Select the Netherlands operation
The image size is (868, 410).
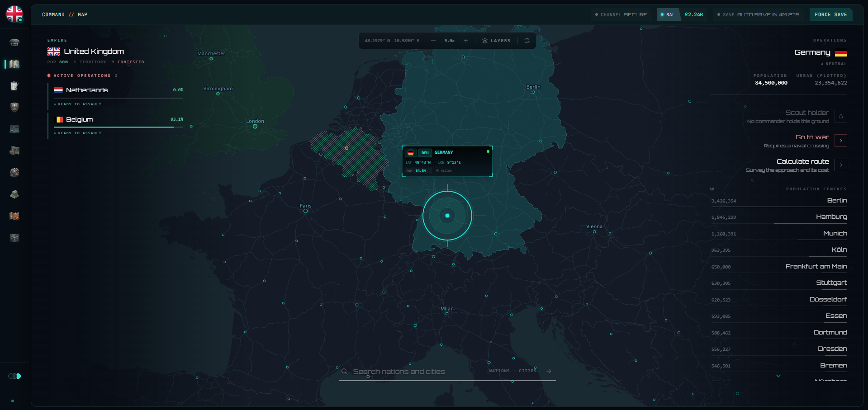[116, 96]
